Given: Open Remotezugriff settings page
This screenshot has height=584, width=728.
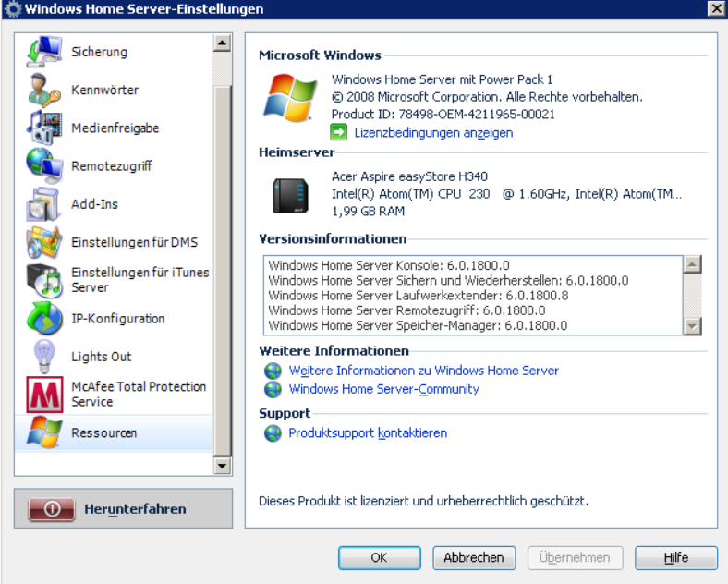Looking at the screenshot, I should click(114, 165).
